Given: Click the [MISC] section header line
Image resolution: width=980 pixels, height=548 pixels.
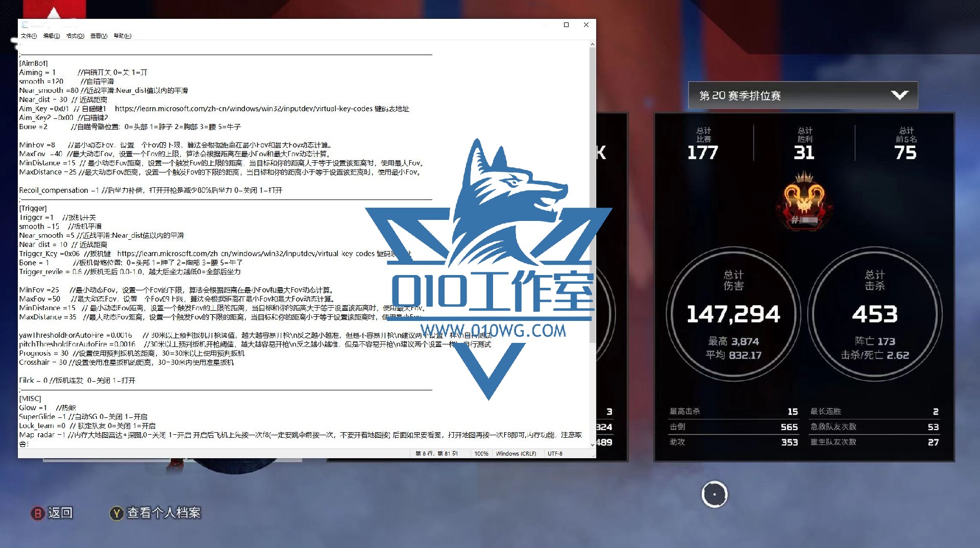Looking at the screenshot, I should [x=30, y=398].
